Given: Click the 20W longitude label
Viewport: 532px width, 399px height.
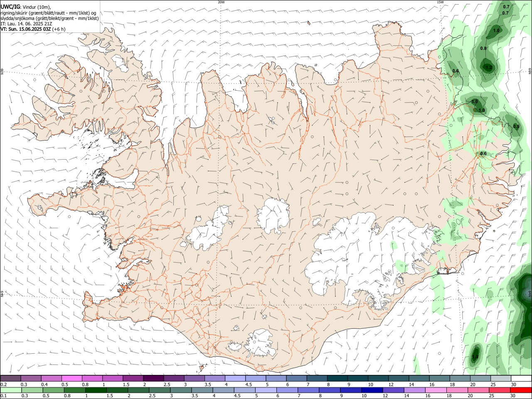Looking at the screenshot, I should coord(221,2).
